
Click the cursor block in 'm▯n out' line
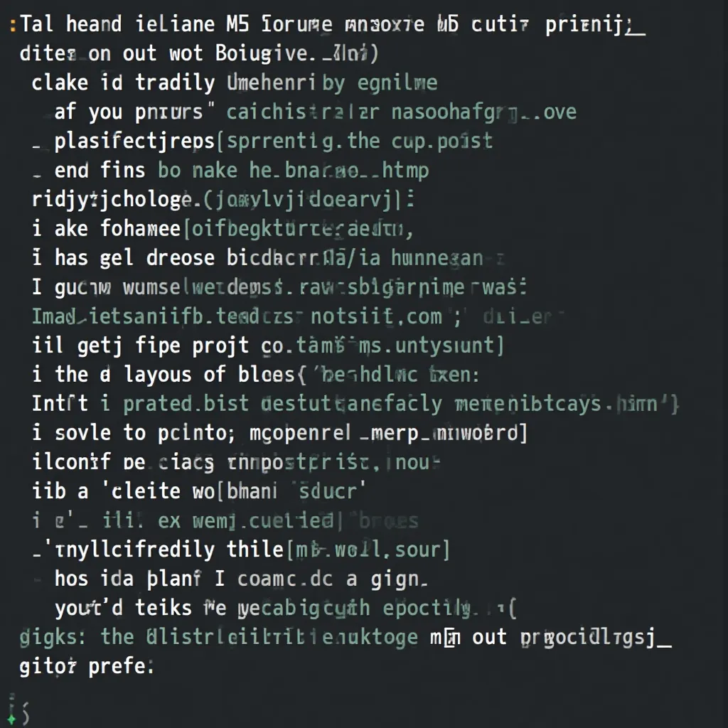coord(450,639)
